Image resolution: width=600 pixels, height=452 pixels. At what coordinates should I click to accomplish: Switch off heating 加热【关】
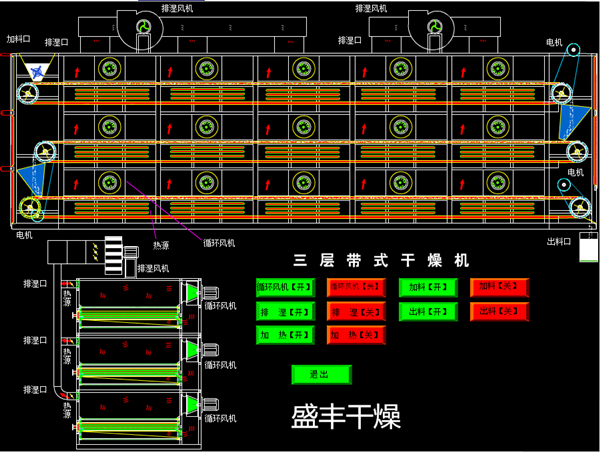click(355, 336)
